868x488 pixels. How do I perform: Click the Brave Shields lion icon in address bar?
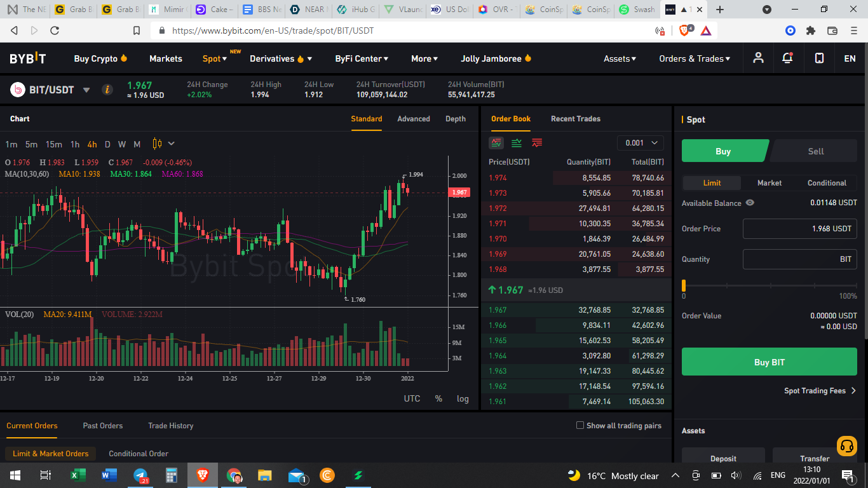685,30
